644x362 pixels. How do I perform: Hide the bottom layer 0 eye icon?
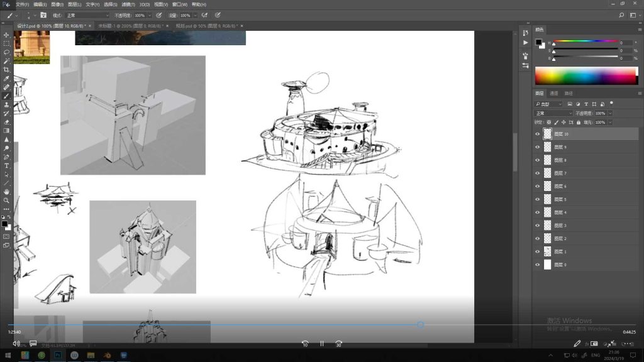537,265
